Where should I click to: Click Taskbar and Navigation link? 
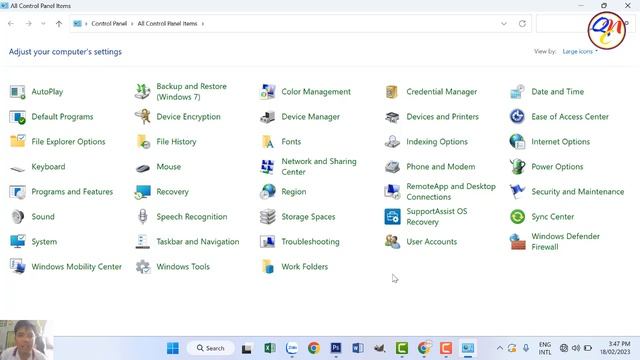198,242
